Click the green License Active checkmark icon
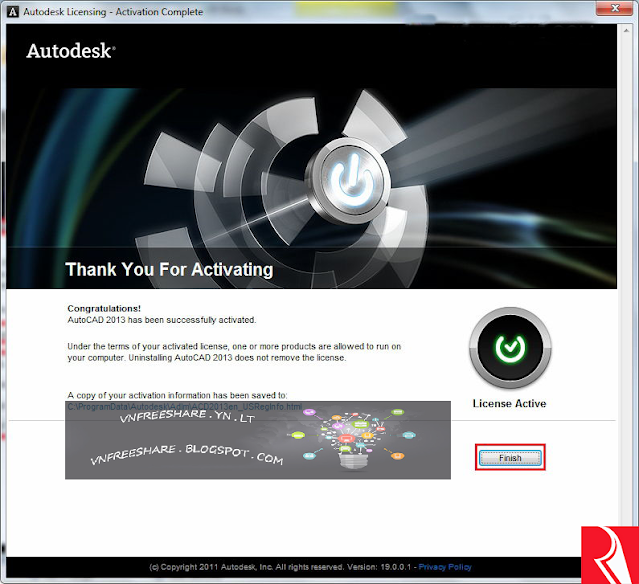The width and height of the screenshot is (639, 584). click(510, 348)
